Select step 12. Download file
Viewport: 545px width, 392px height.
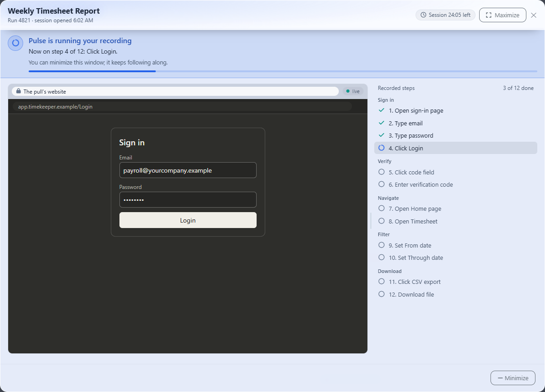coord(456,294)
